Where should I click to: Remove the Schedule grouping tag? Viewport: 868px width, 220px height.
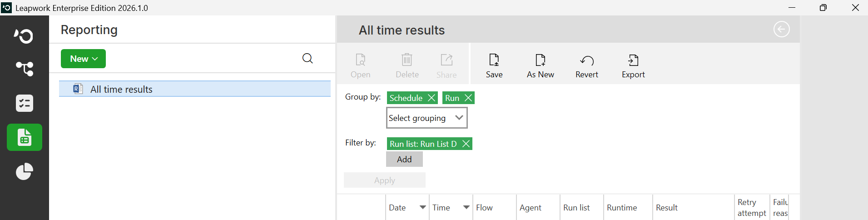coord(432,98)
